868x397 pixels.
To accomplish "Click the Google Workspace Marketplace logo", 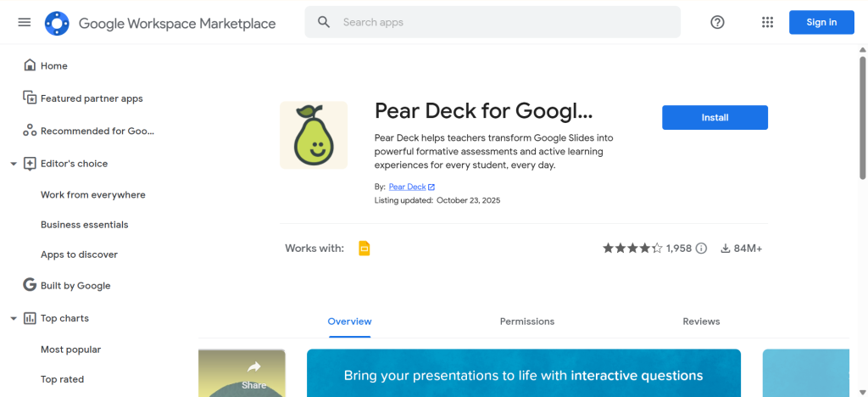I will pos(57,23).
